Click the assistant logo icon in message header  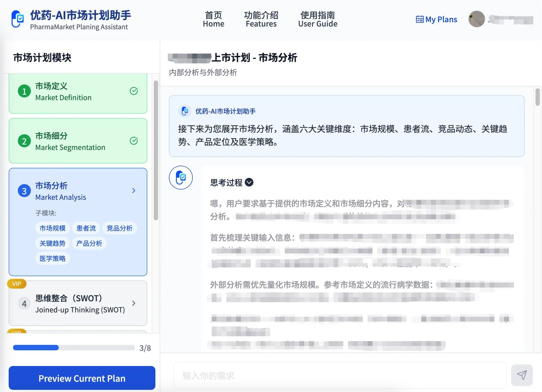click(185, 111)
